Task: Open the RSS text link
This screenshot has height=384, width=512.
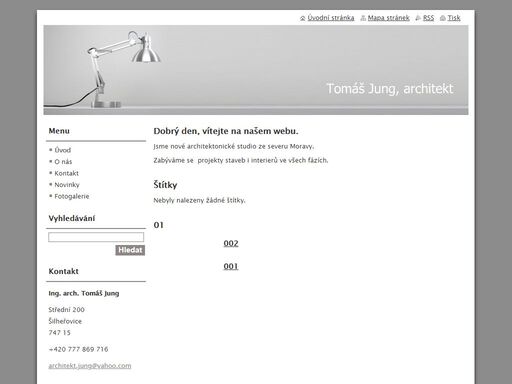Action: click(429, 18)
